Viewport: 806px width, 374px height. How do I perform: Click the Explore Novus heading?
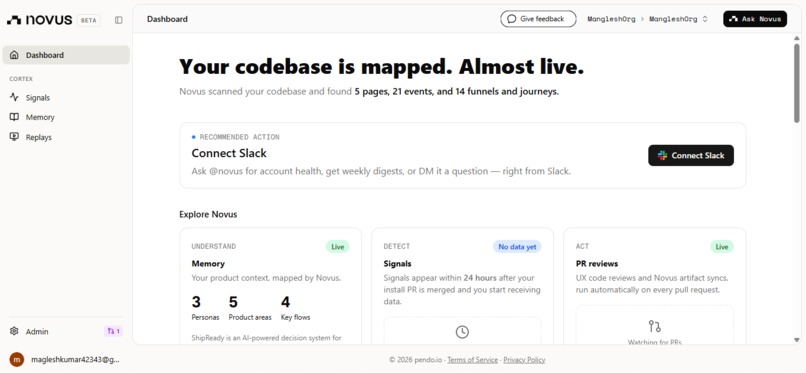208,214
